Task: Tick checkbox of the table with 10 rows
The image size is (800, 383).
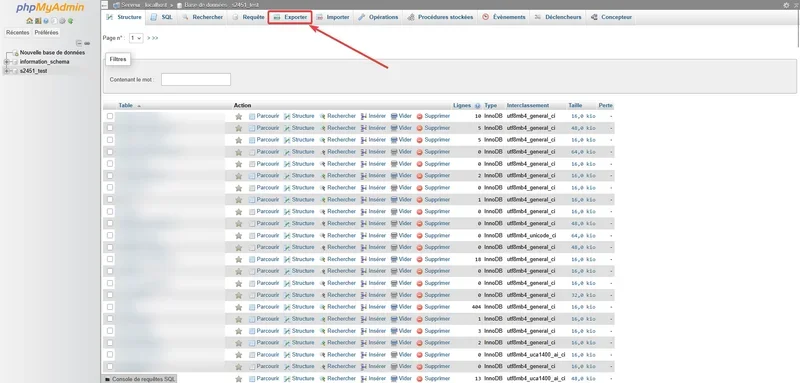Action: click(x=110, y=116)
